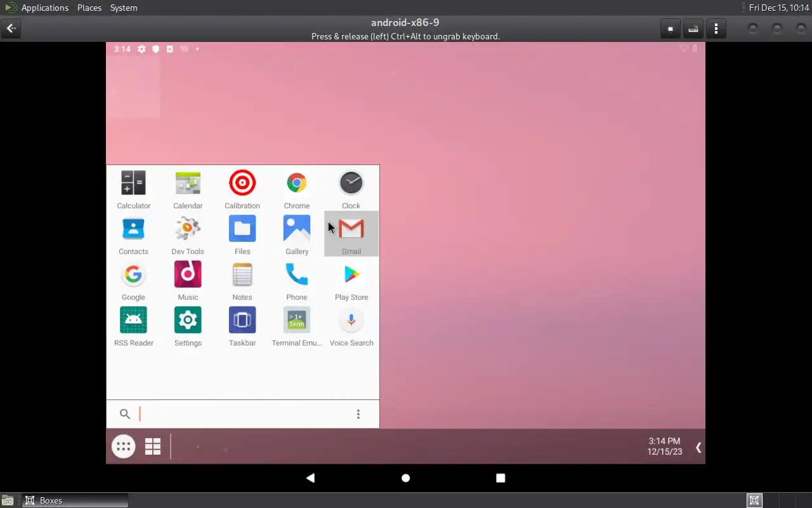812x508 pixels.
Task: Open the Calibration app
Action: click(x=242, y=189)
